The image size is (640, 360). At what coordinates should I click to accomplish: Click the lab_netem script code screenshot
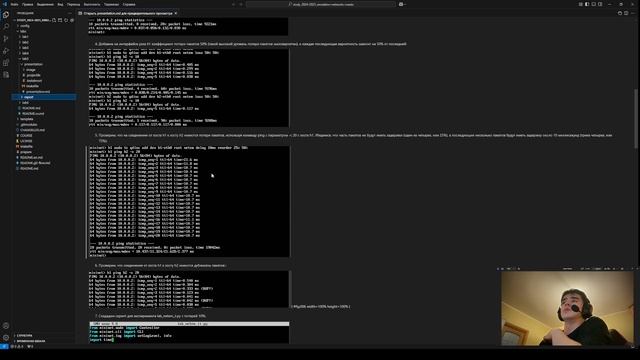pos(189,332)
